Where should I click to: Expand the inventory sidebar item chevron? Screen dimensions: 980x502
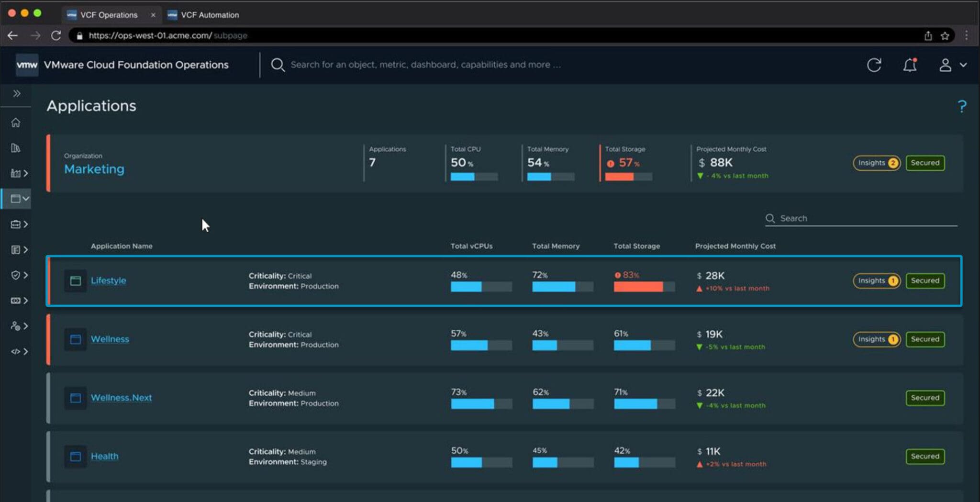coord(25,174)
